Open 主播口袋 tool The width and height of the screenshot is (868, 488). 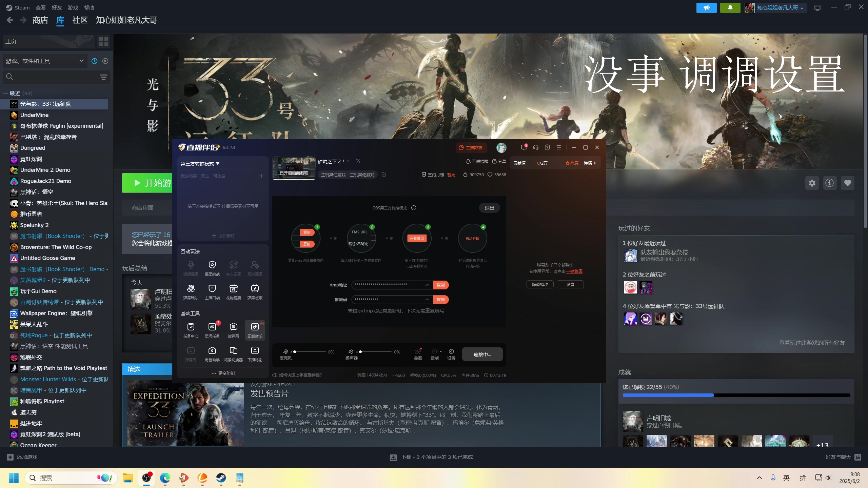pos(212,292)
